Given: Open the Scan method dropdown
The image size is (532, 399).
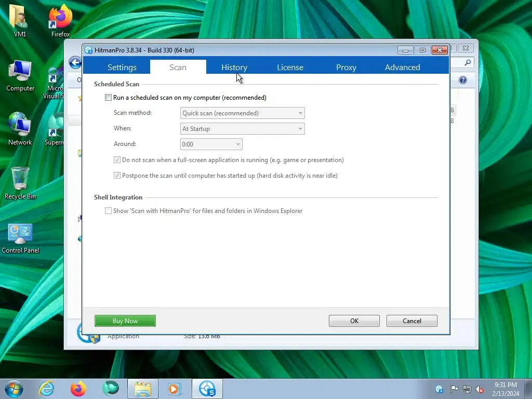Looking at the screenshot, I should tap(242, 113).
